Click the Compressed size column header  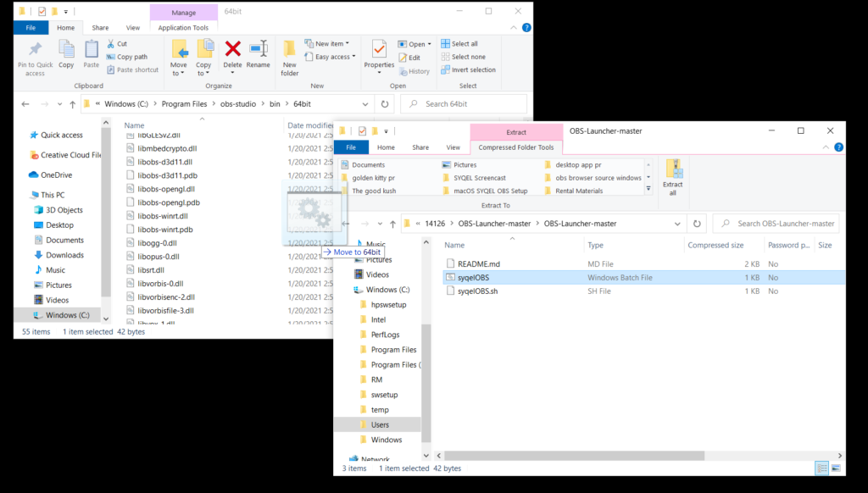point(715,245)
